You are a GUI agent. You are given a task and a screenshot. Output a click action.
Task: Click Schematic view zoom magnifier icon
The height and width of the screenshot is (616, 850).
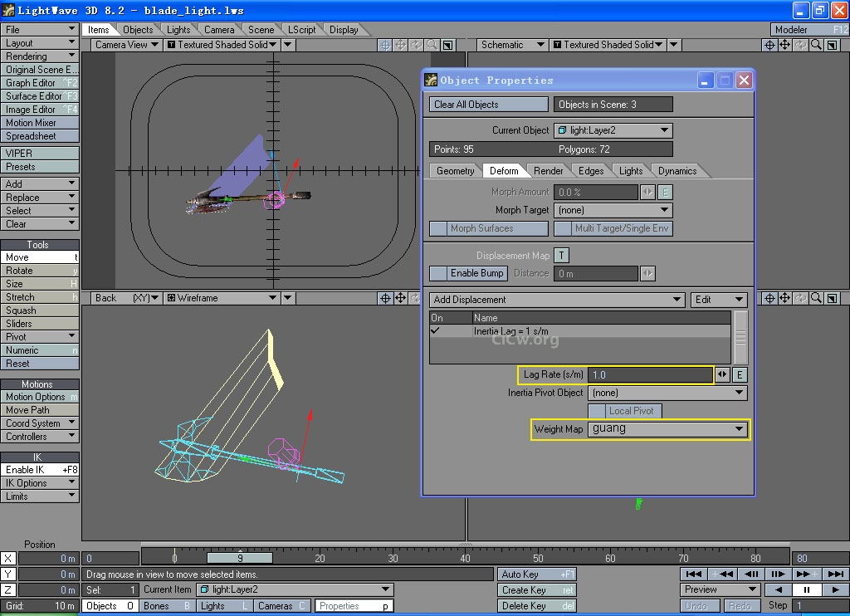(x=816, y=45)
